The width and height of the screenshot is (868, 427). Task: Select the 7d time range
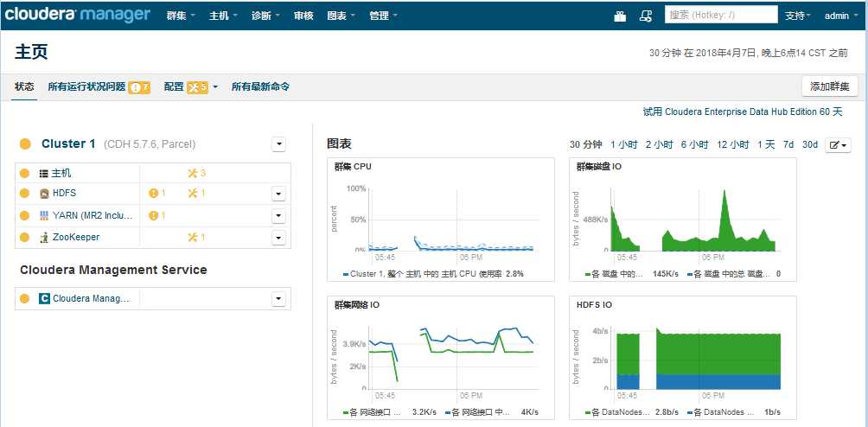tap(788, 144)
